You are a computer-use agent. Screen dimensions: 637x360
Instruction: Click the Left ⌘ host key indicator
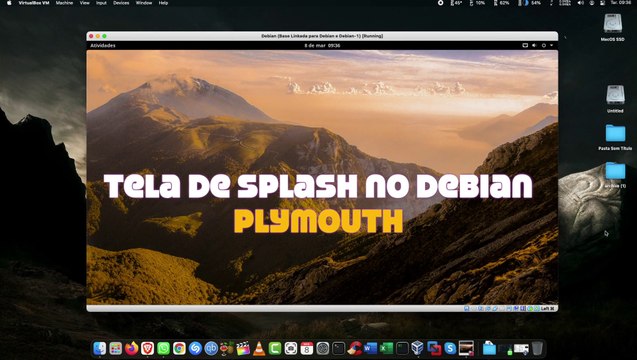547,309
